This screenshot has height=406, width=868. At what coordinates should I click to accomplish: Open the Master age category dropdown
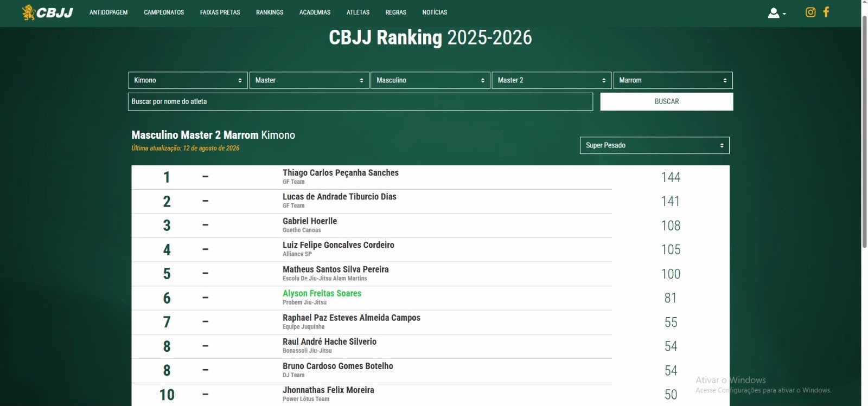[309, 80]
